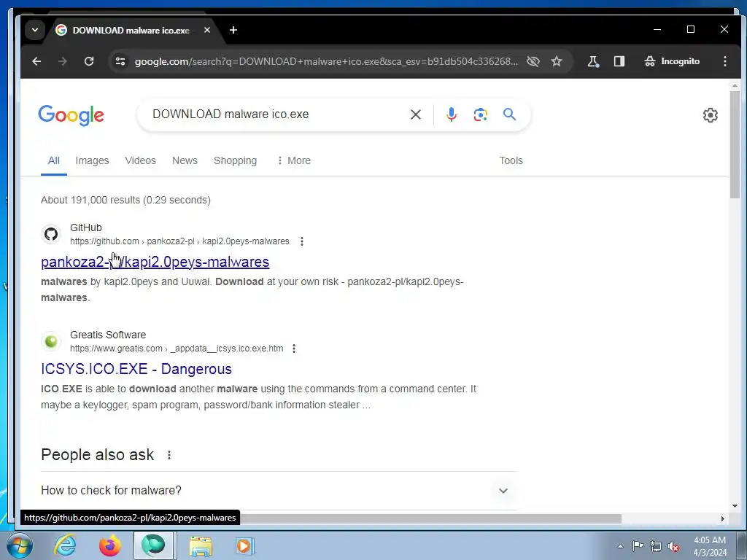
Task: Start voice search with the microphone icon
Action: pos(451,114)
